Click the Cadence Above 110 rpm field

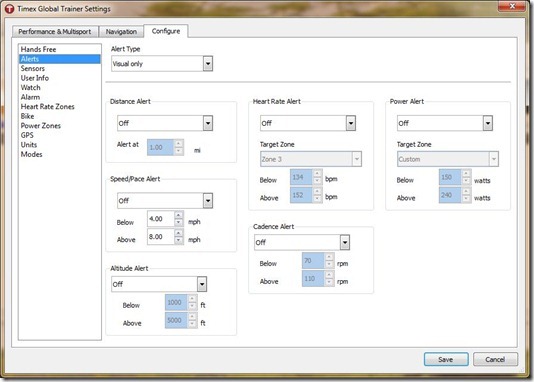[313, 278]
